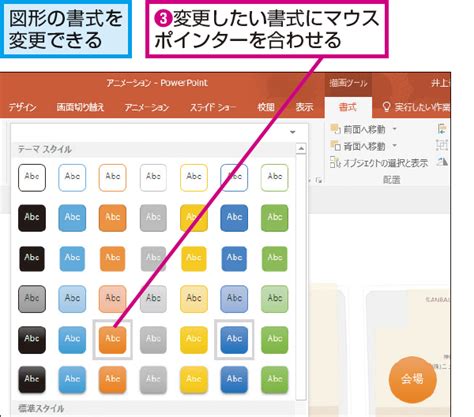Expand the 背面へ移動 dropdown arrow
The image size is (474, 417).
[395, 146]
